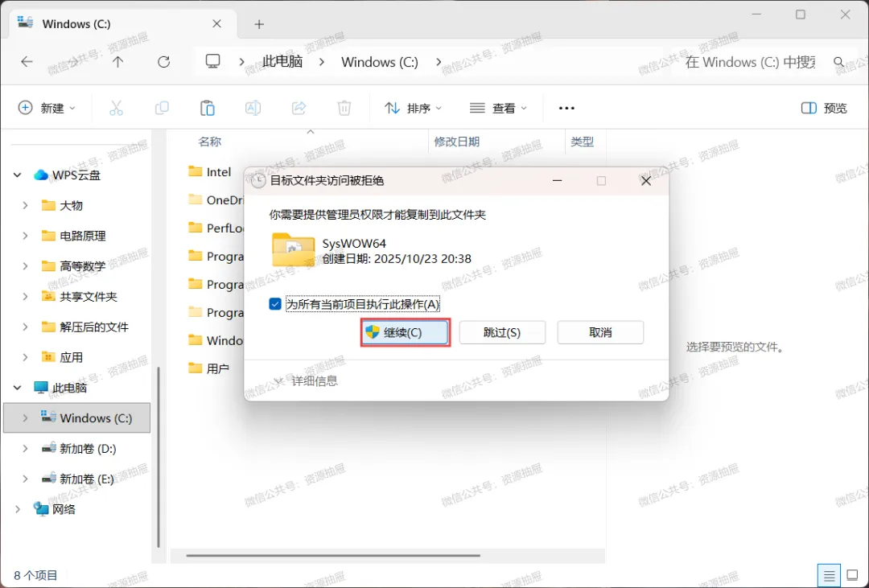Click the Cut scissors icon
The width and height of the screenshot is (869, 588).
116,108
